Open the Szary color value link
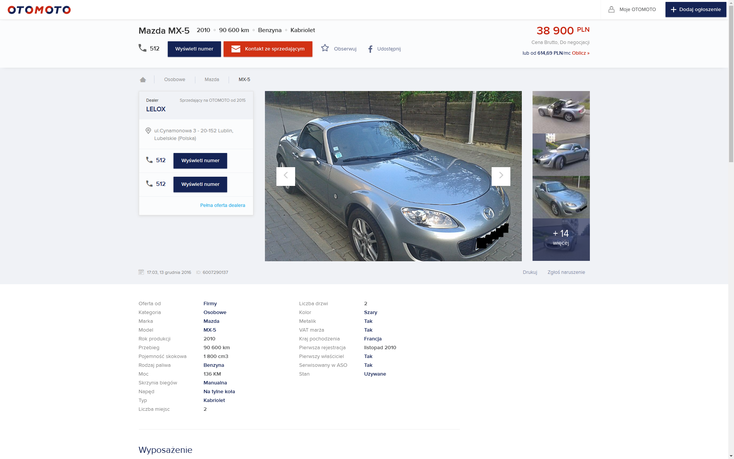734x459 pixels. (370, 313)
